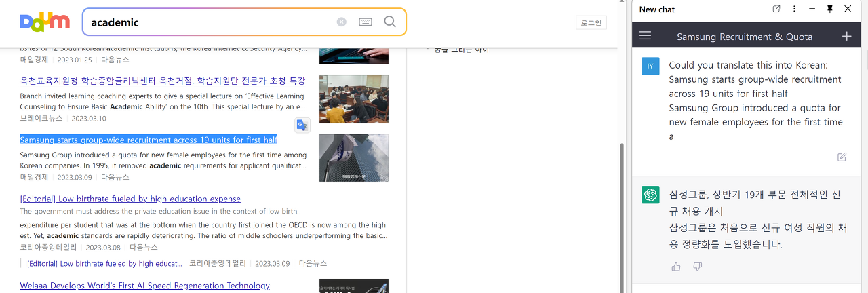The image size is (868, 293).
Task: Pin the chat side panel
Action: coord(830,9)
